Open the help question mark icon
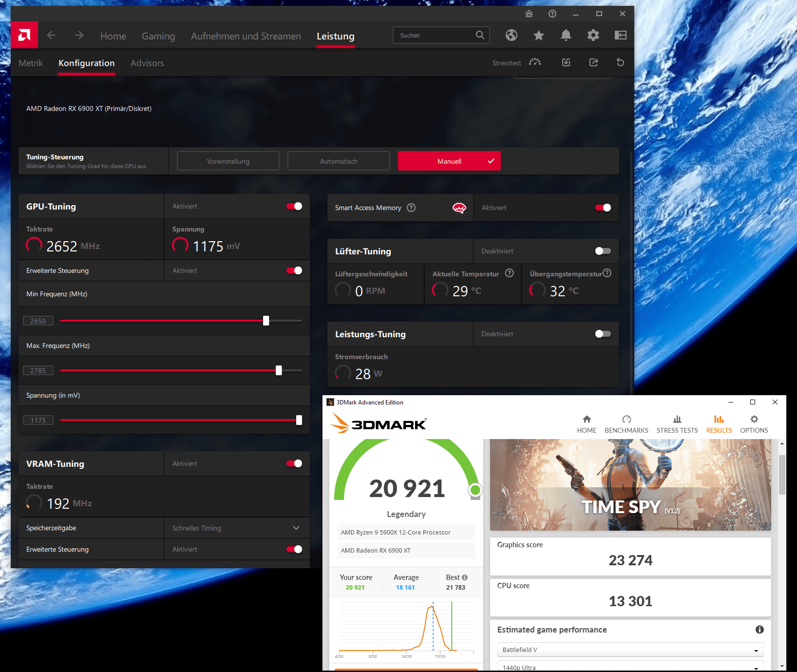The image size is (797, 672). (552, 14)
